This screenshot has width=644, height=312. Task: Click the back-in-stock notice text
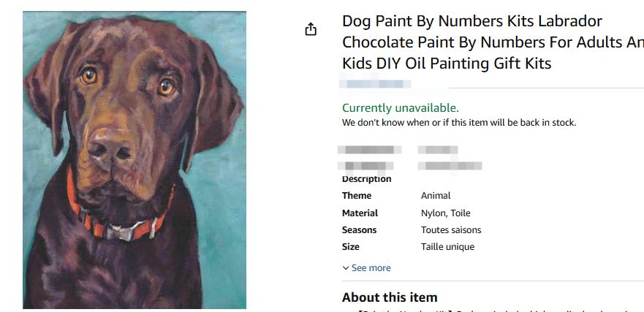coord(459,123)
